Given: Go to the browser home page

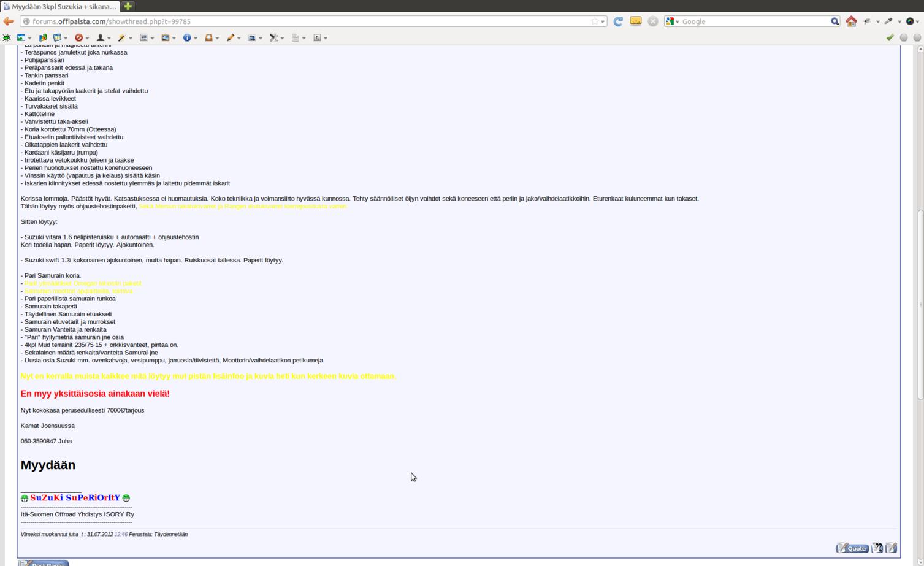Looking at the screenshot, I should [851, 21].
